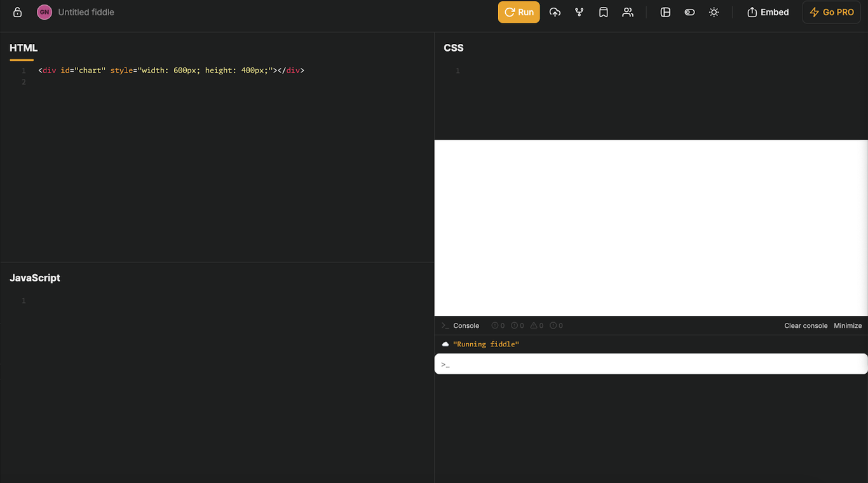This screenshot has width=868, height=483.
Task: Open the Embed sharing options
Action: point(768,12)
